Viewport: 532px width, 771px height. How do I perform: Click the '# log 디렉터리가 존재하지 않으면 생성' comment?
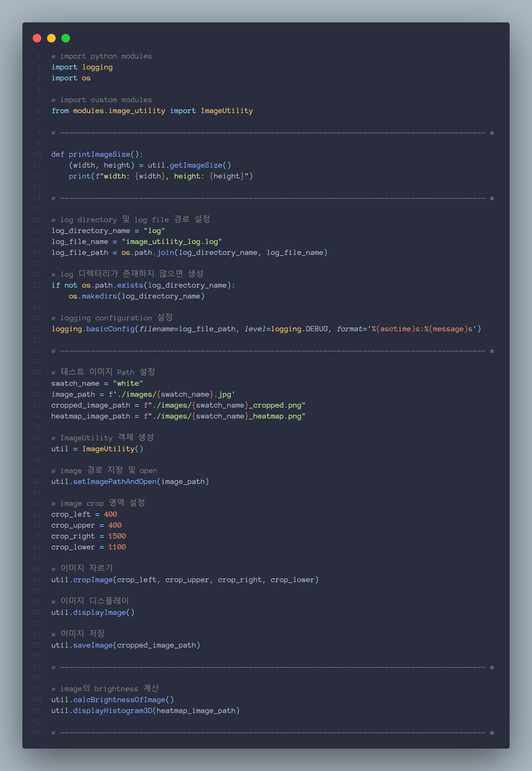(127, 274)
